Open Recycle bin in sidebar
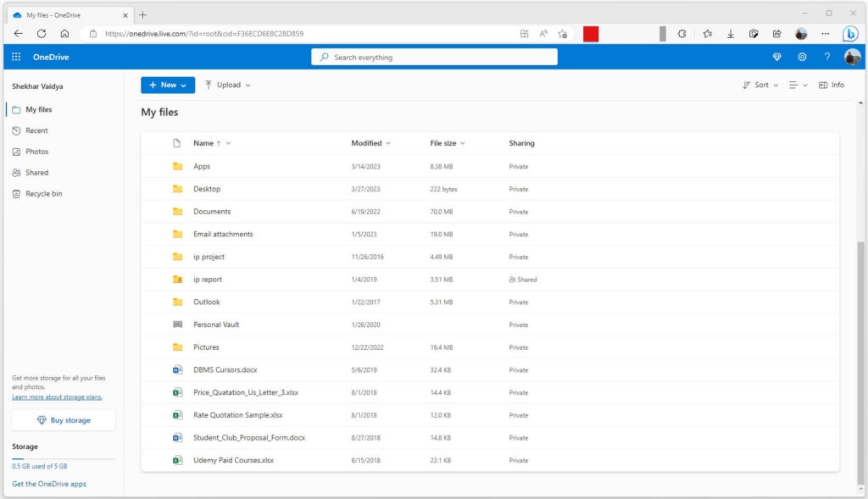 pyautogui.click(x=63, y=194)
